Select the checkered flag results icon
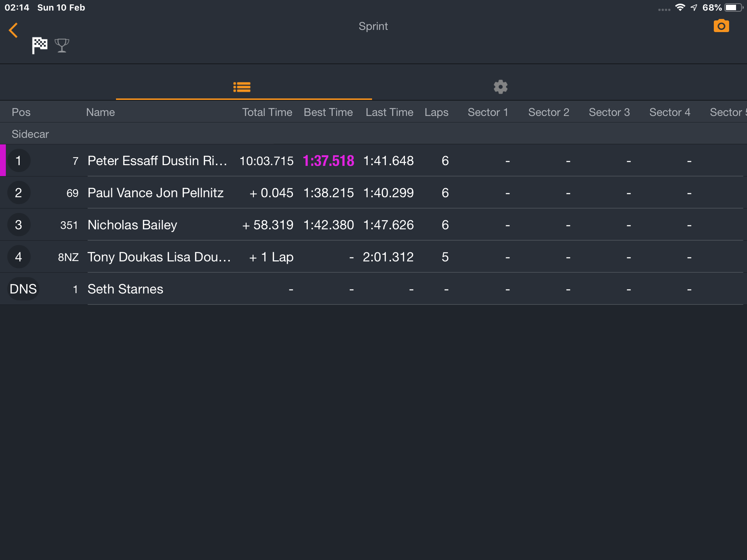 point(39,46)
